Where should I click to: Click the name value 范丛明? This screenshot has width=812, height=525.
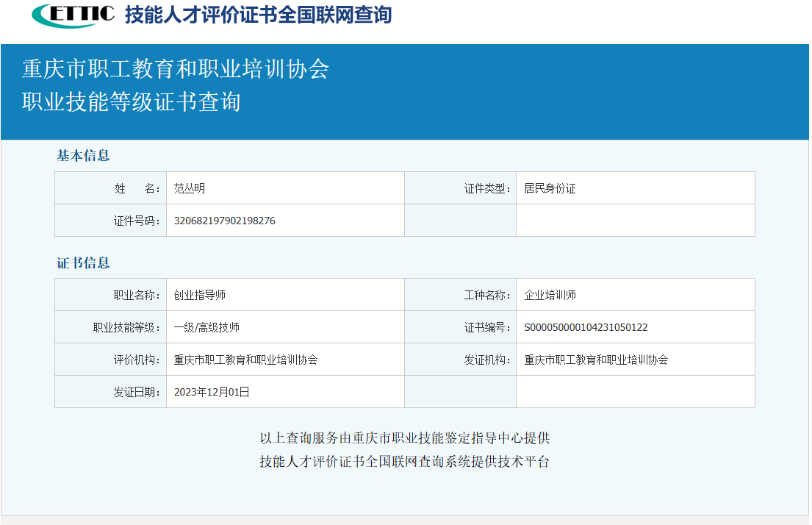[x=190, y=188]
